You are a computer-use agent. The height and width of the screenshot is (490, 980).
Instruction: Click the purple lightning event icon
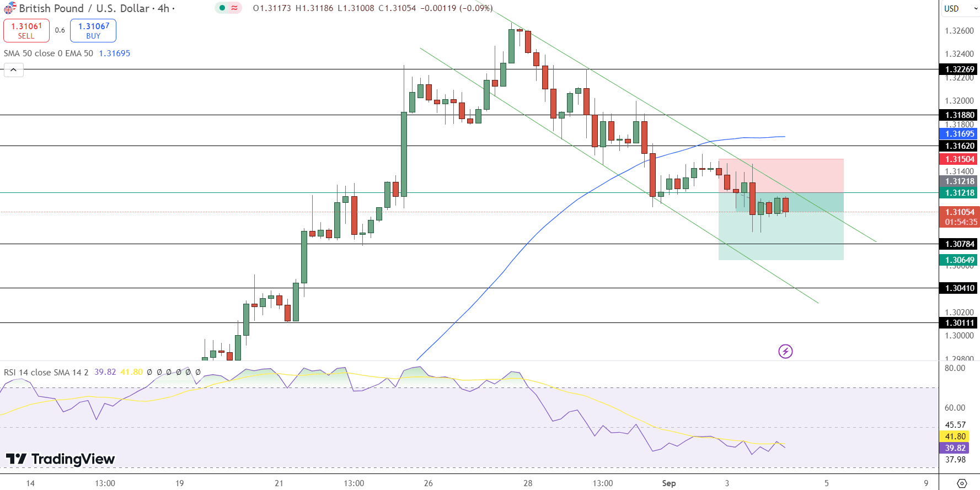click(x=785, y=351)
